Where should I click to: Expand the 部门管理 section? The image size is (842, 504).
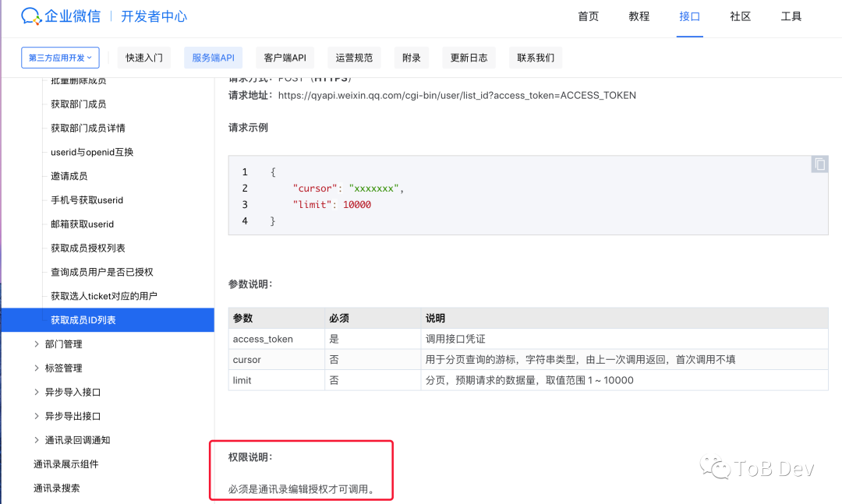point(65,344)
